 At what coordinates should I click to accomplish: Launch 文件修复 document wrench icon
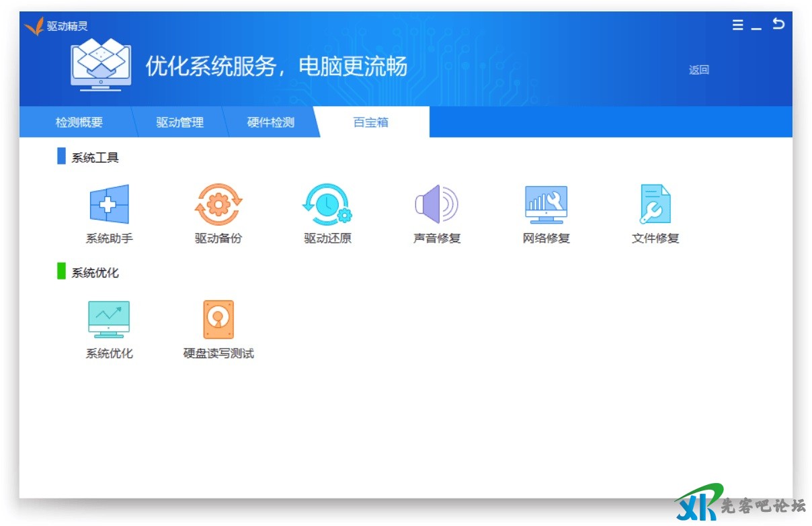pos(655,205)
